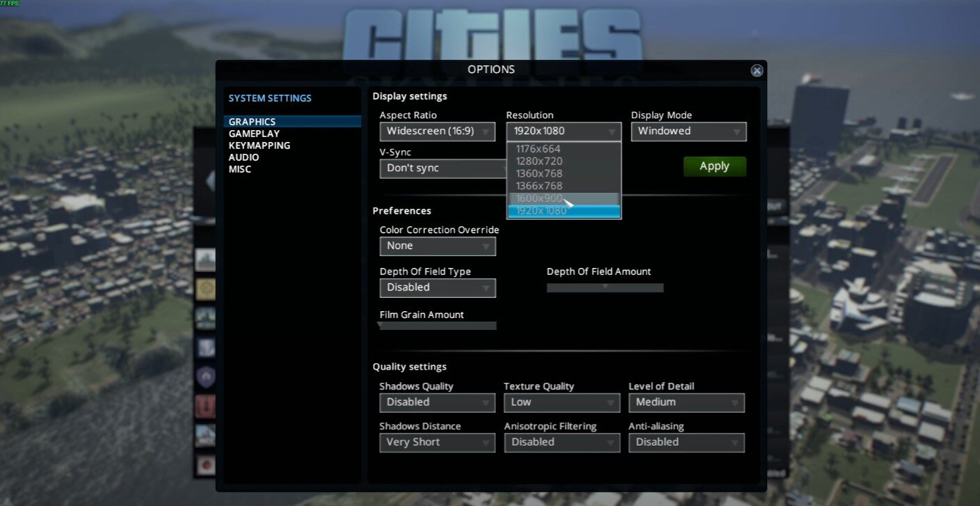Expand the Shadows Distance dropdown
This screenshot has height=506, width=980.
[x=437, y=443]
